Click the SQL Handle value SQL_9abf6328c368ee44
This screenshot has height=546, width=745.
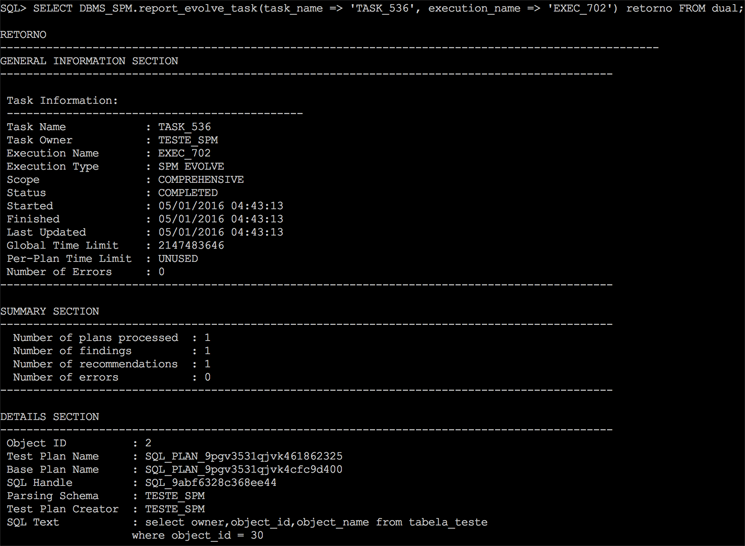pos(210,482)
